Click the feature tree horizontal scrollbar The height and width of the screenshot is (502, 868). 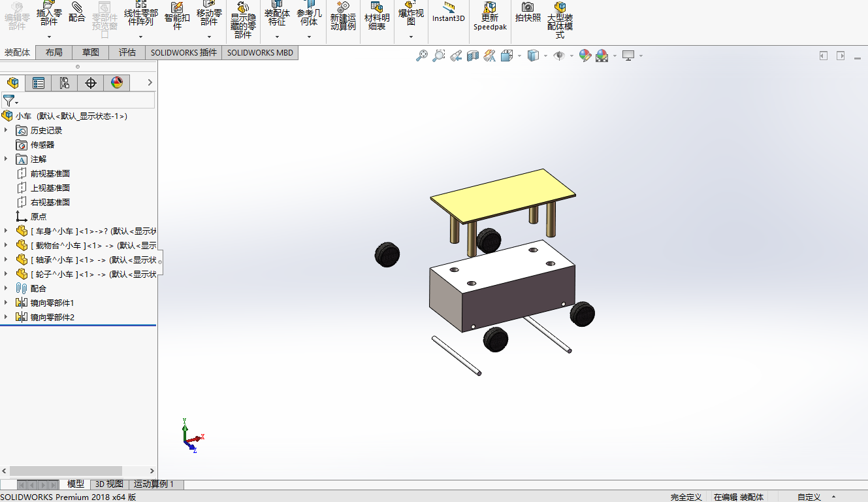66,471
